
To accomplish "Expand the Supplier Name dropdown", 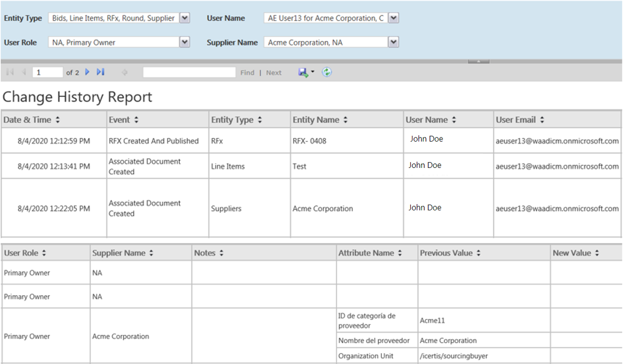I will 393,42.
